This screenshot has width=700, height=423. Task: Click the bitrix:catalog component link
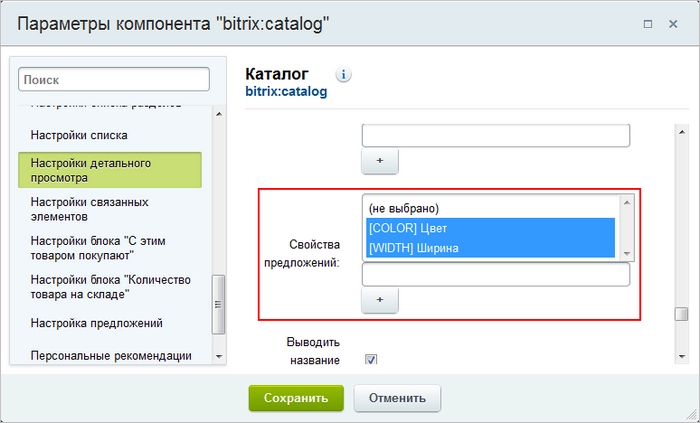click(x=286, y=91)
